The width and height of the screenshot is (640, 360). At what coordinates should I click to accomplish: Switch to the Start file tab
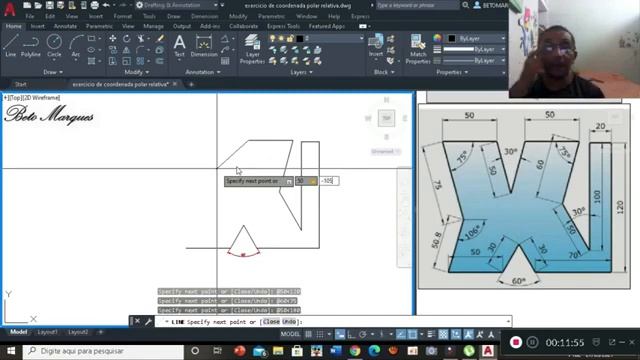click(20, 84)
